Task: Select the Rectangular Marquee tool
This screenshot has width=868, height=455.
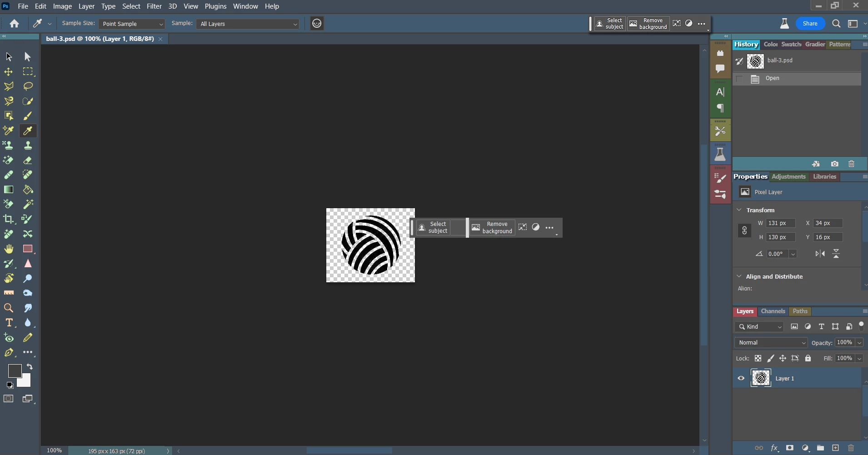Action: (28, 72)
